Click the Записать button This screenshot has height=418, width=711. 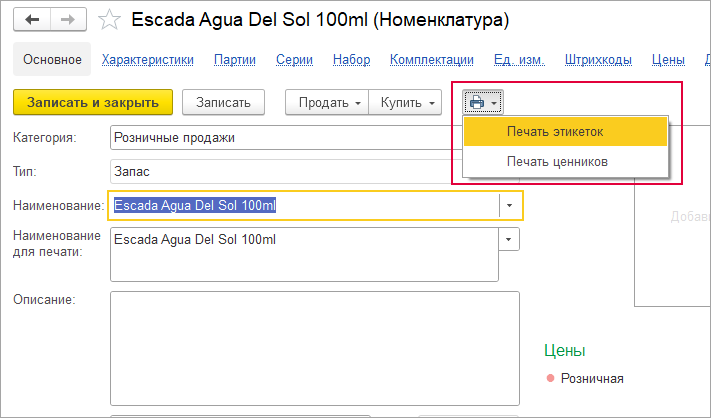[x=223, y=102]
